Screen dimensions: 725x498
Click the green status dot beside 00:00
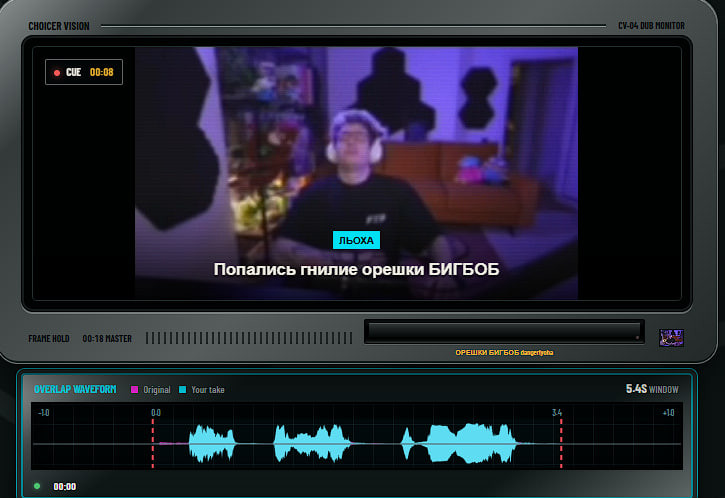37,486
